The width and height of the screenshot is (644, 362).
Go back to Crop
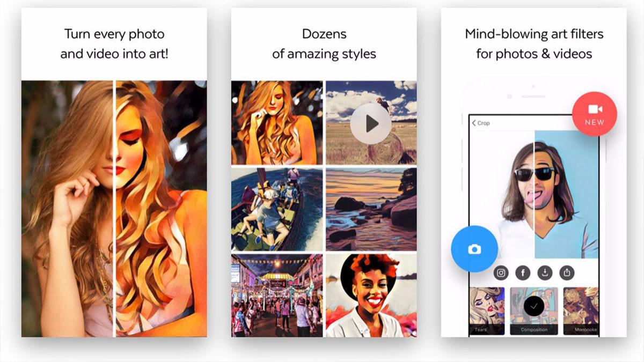pos(481,123)
